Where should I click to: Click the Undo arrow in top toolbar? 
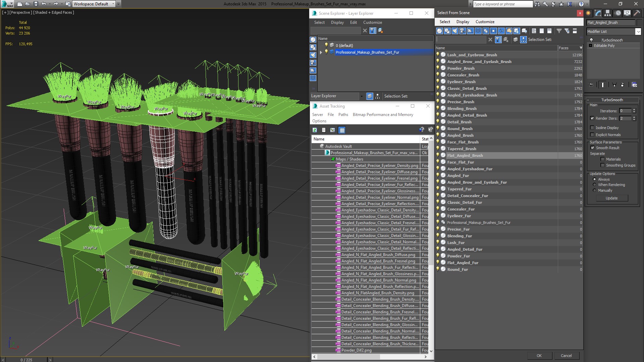(x=44, y=4)
